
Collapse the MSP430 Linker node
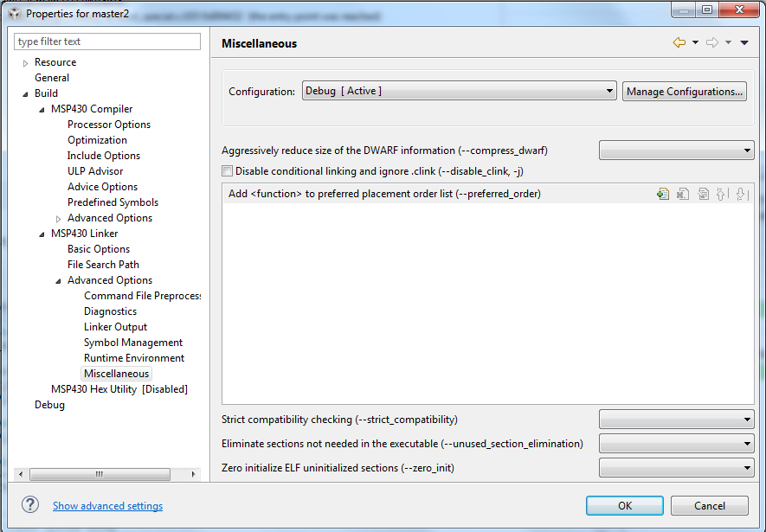42,234
